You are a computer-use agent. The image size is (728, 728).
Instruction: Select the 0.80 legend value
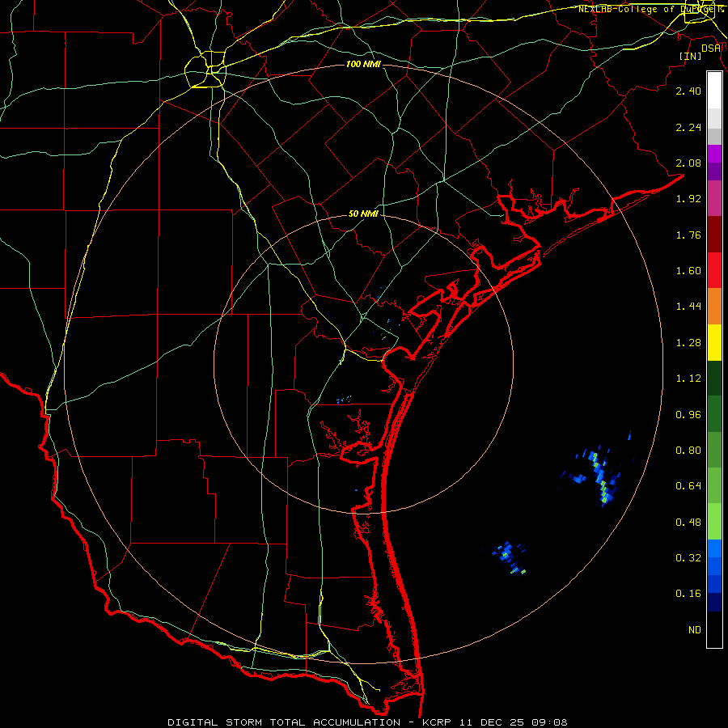(688, 451)
